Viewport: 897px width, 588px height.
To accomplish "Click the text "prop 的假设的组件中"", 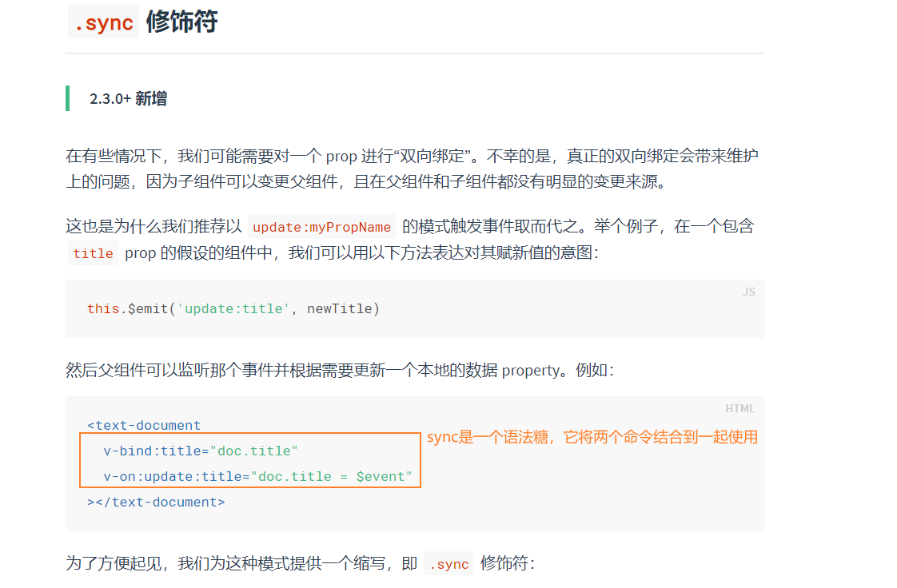I will coord(198,252).
